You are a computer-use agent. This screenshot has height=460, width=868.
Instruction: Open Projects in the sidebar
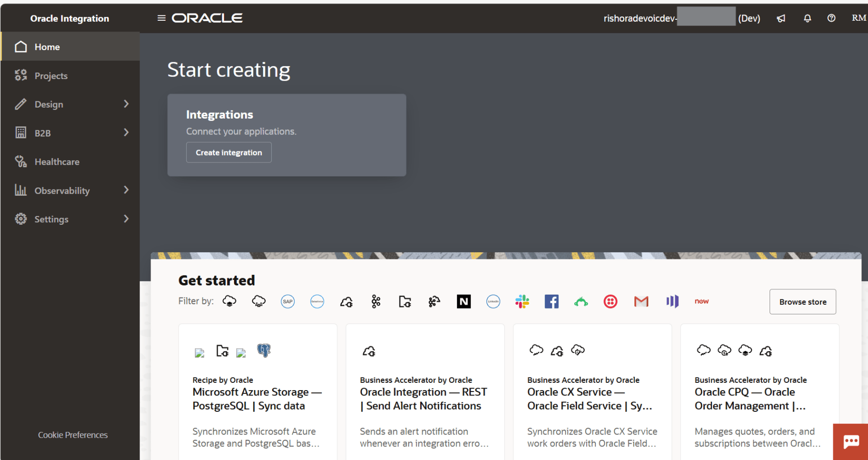(x=51, y=76)
